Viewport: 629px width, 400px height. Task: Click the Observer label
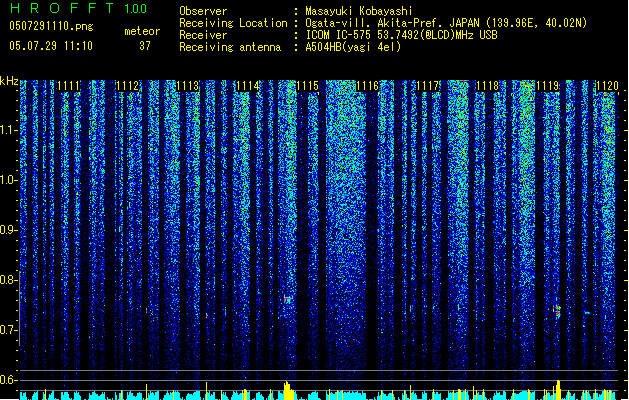pyautogui.click(x=203, y=11)
